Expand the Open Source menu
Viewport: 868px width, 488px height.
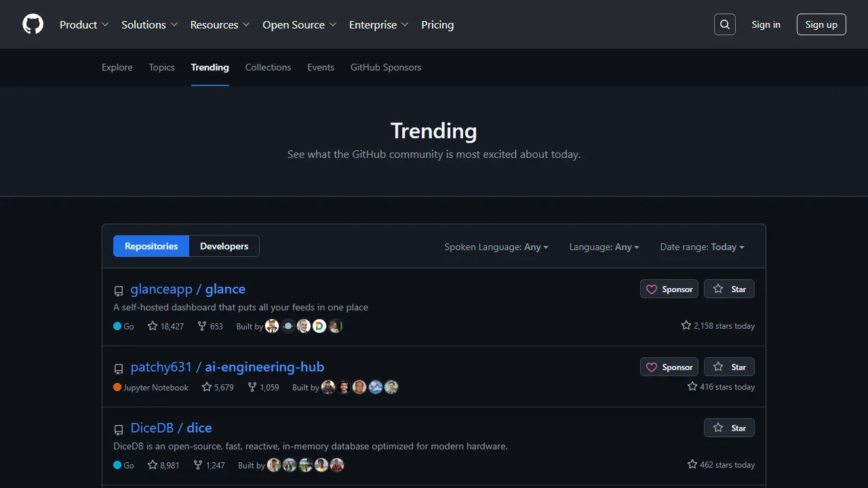point(300,24)
